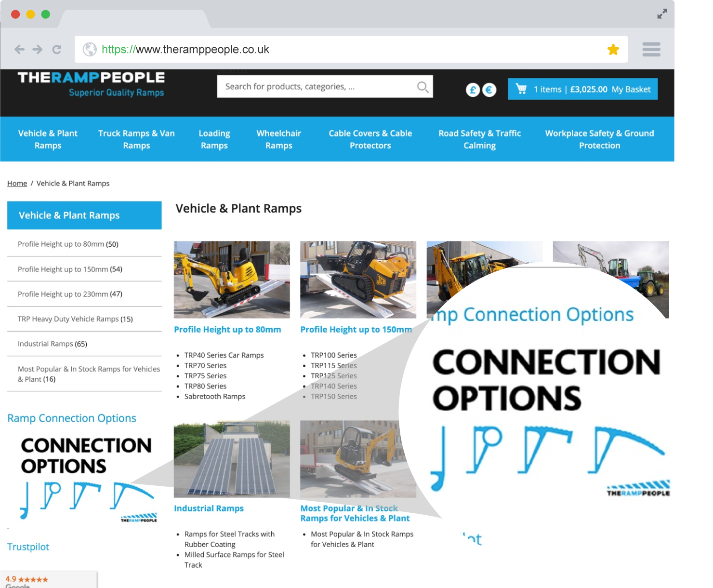Go forward with the browser forward arrow
This screenshot has height=588, width=713.
tap(38, 49)
